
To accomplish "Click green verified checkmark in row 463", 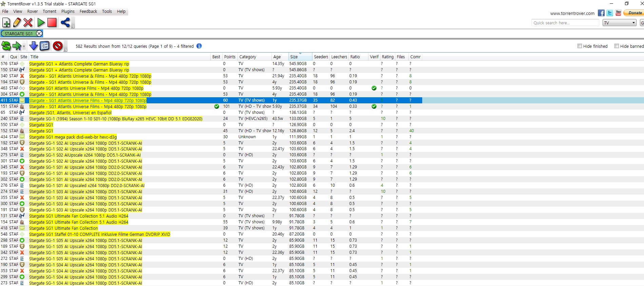I will point(374,88).
